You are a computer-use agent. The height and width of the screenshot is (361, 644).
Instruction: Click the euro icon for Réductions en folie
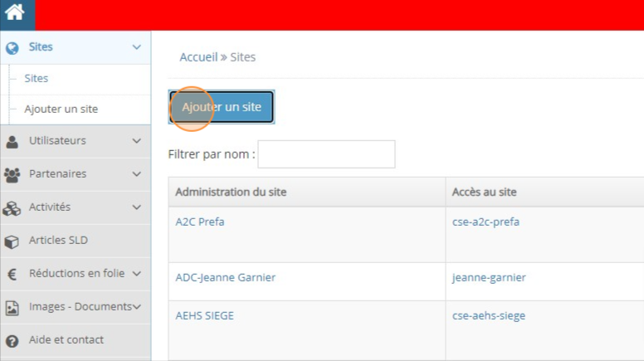12,274
